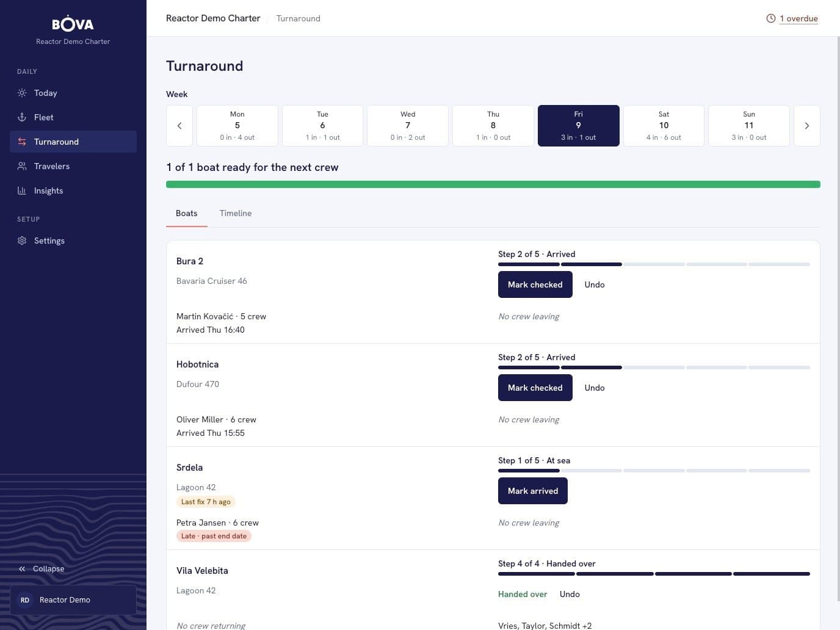Open Today in the sidebar
The image size is (840, 630).
[x=73, y=93]
